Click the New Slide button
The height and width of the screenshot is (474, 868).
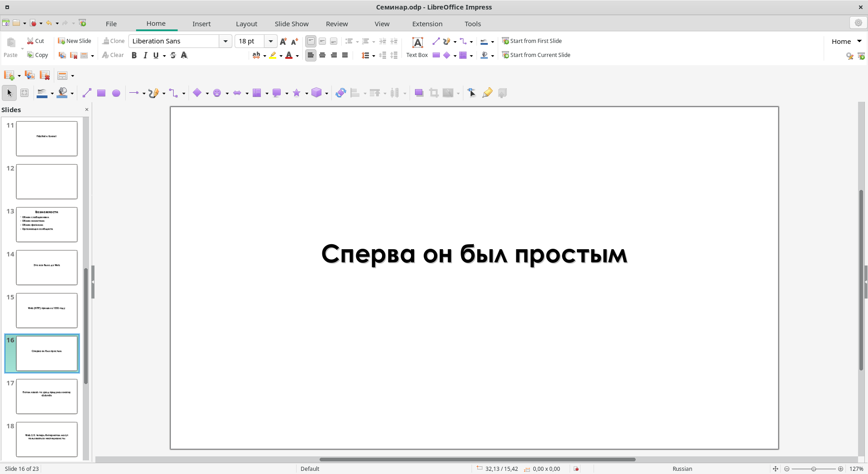point(75,41)
